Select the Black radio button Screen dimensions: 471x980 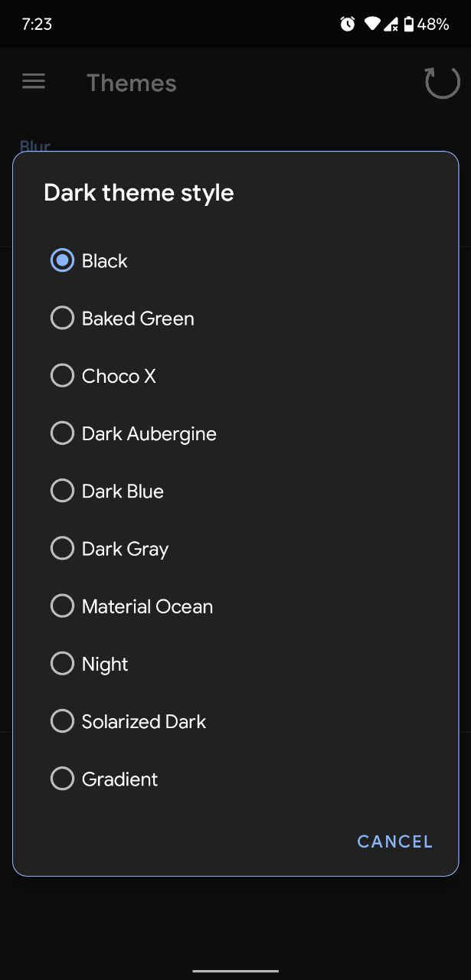click(x=62, y=261)
